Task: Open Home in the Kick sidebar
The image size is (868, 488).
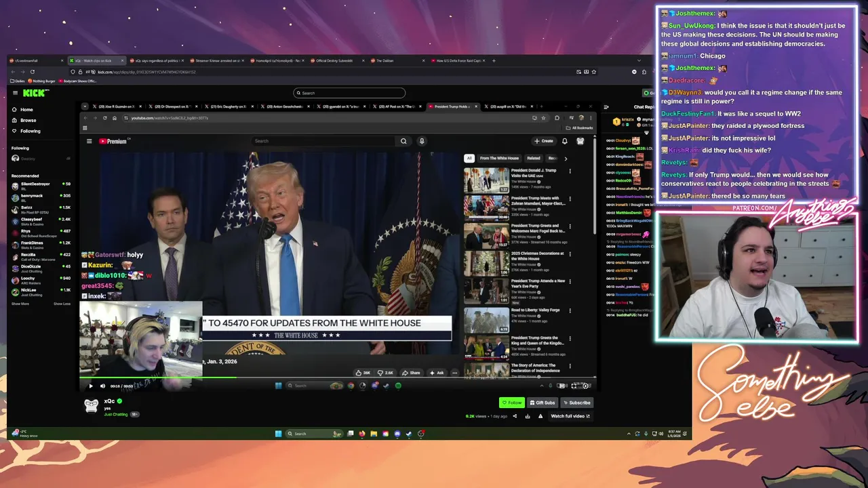Action: (x=26, y=109)
